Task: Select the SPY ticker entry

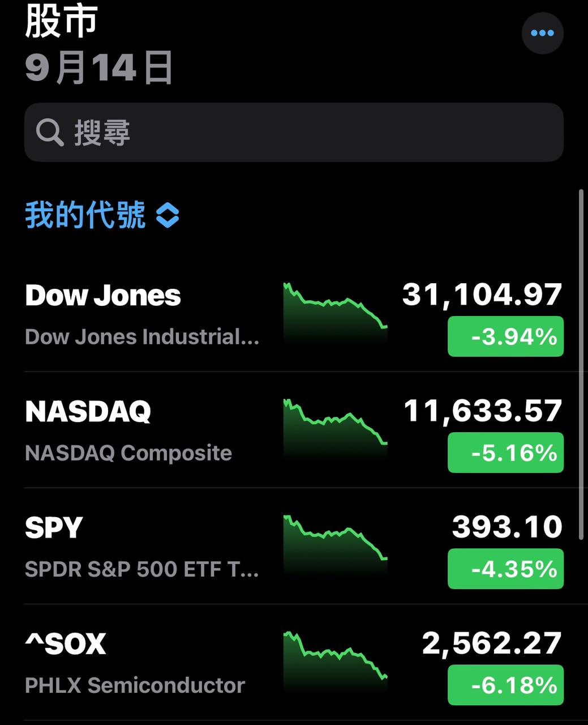Action: (x=294, y=547)
